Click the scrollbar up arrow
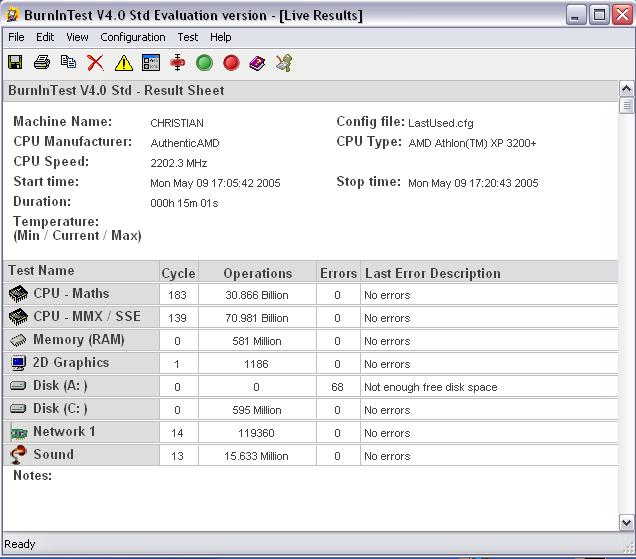This screenshot has height=559, width=636. click(x=626, y=88)
